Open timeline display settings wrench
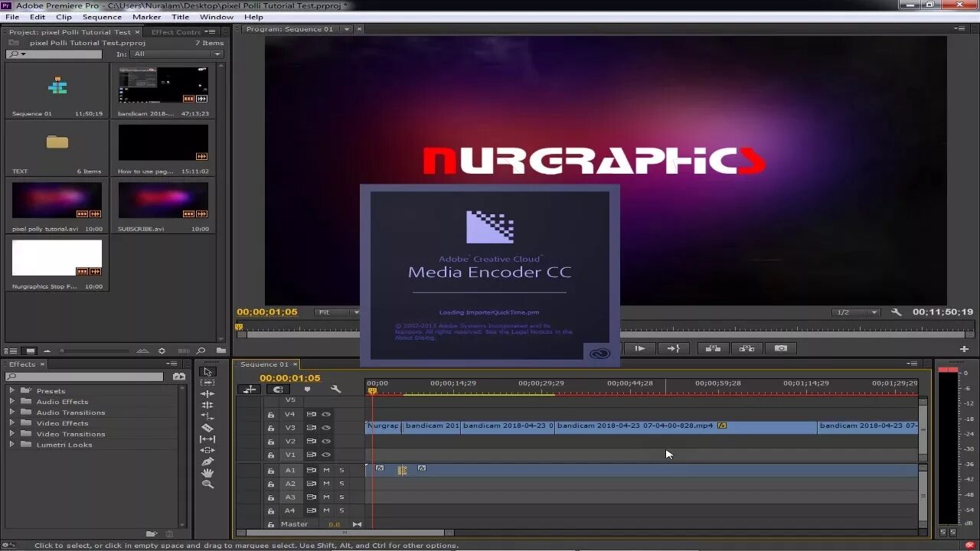The image size is (980, 551). point(335,390)
